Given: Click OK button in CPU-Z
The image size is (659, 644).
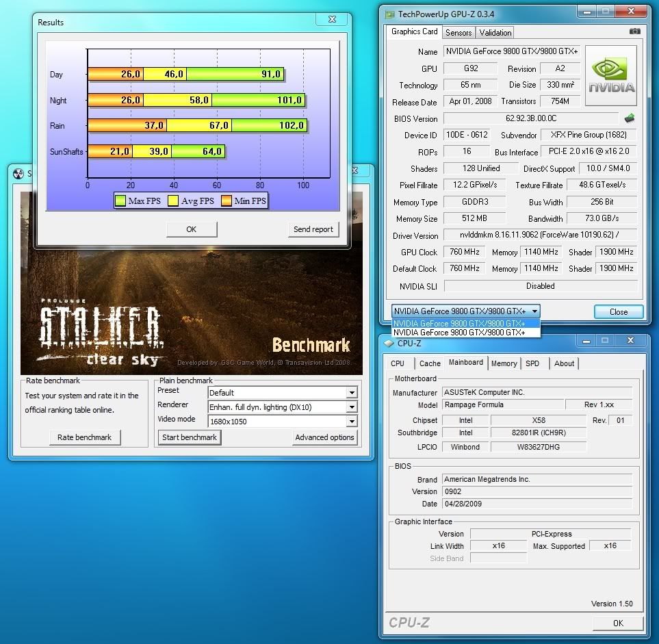Looking at the screenshot, I should [x=618, y=623].
